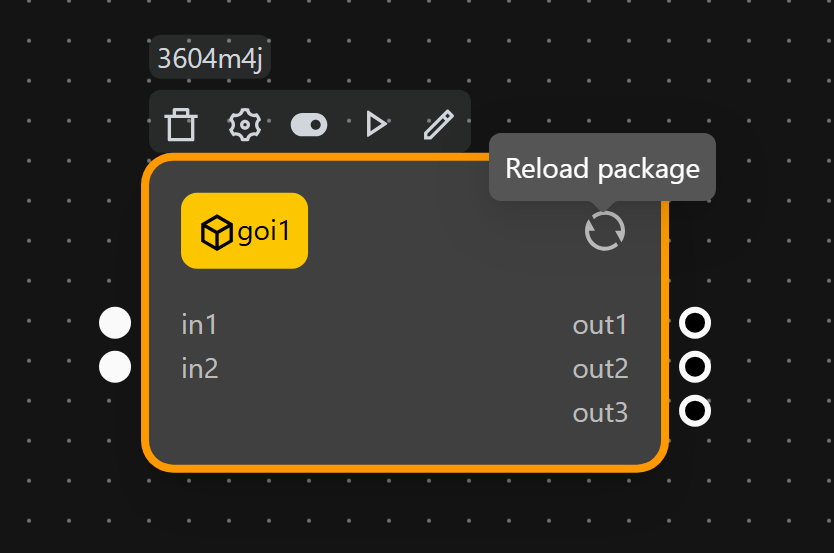Click the out2 output label text
The height and width of the screenshot is (553, 834).
[600, 369]
